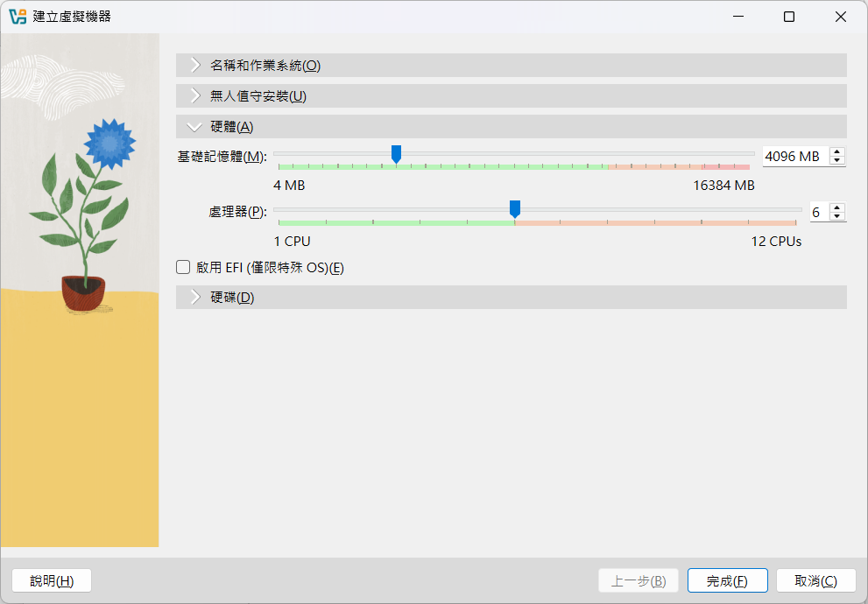Enable the 啟用 EFI checkbox
This screenshot has height=604, width=868.
[183, 268]
